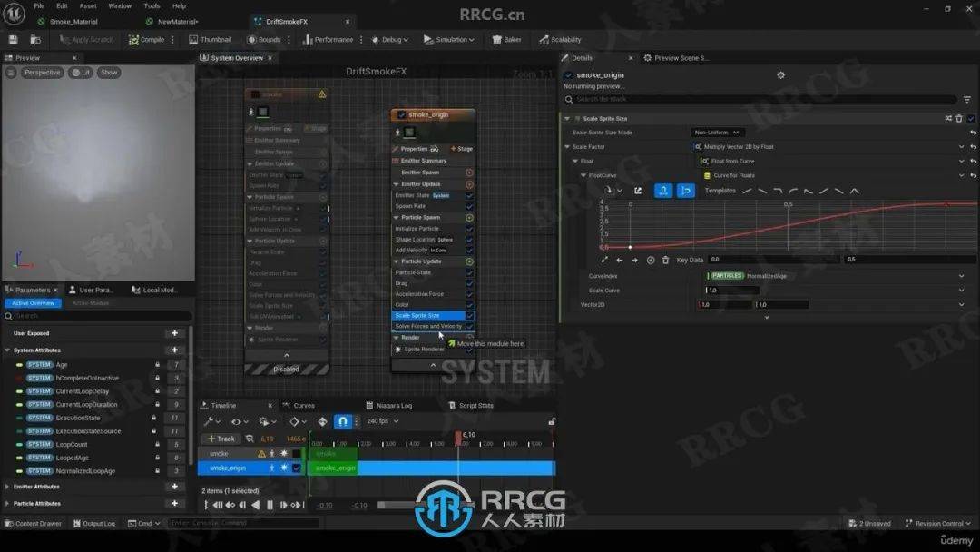Toggle the Bounds toolbar item
This screenshot has width=980, height=552.
coord(264,39)
